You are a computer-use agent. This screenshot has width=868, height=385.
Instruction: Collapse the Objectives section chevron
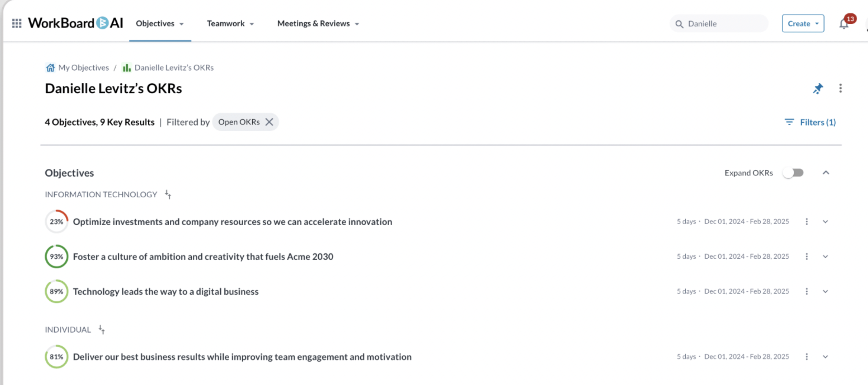pos(826,173)
